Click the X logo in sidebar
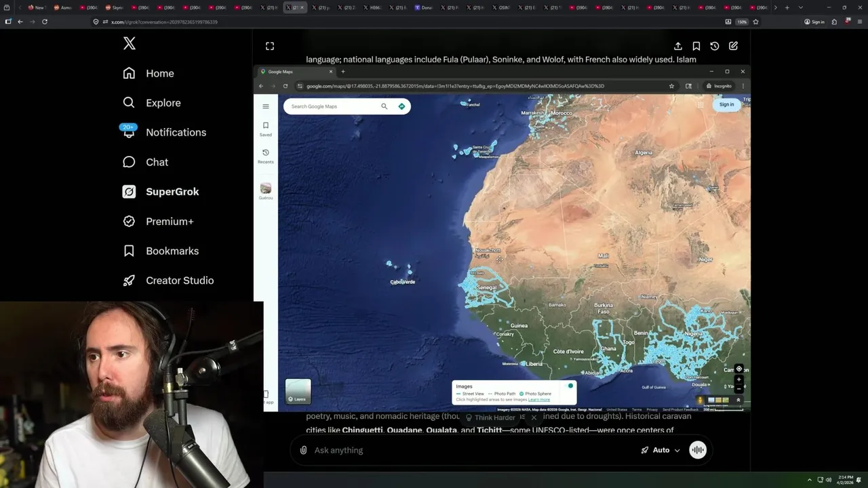Screen dimensions: 868x488 tap(130, 43)
